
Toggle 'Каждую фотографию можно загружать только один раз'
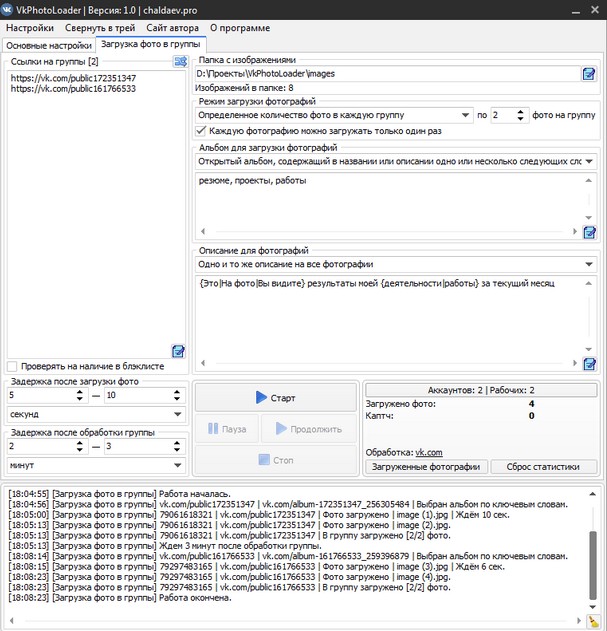click(x=200, y=131)
